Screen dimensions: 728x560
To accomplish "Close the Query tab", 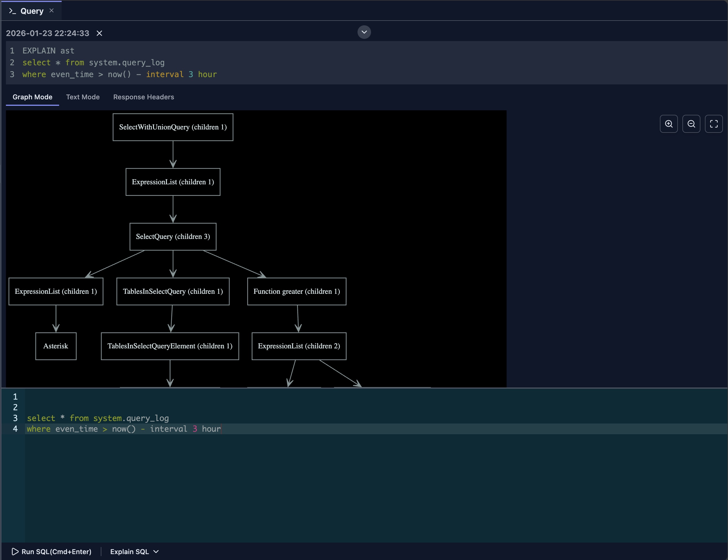I will (x=51, y=10).
